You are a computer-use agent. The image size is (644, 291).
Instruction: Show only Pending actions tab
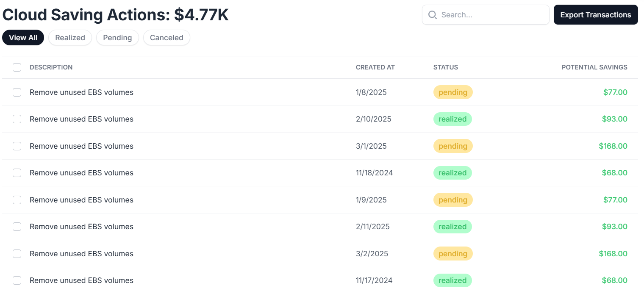[x=117, y=38]
